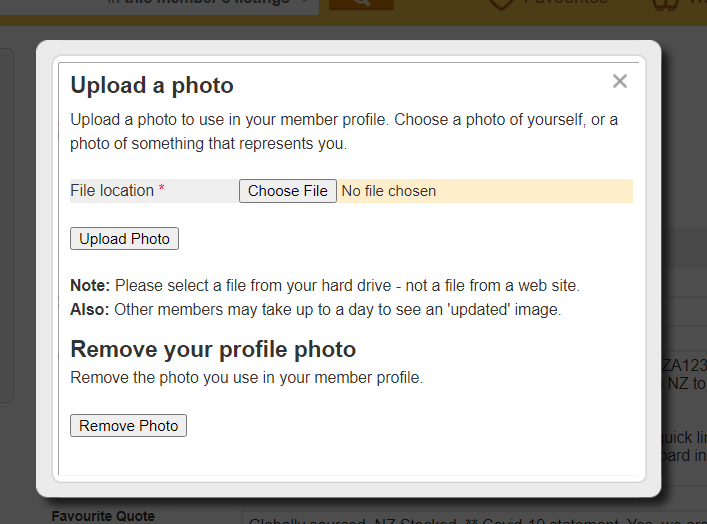Click the 'Remove the photo you use' description

pyautogui.click(x=246, y=378)
